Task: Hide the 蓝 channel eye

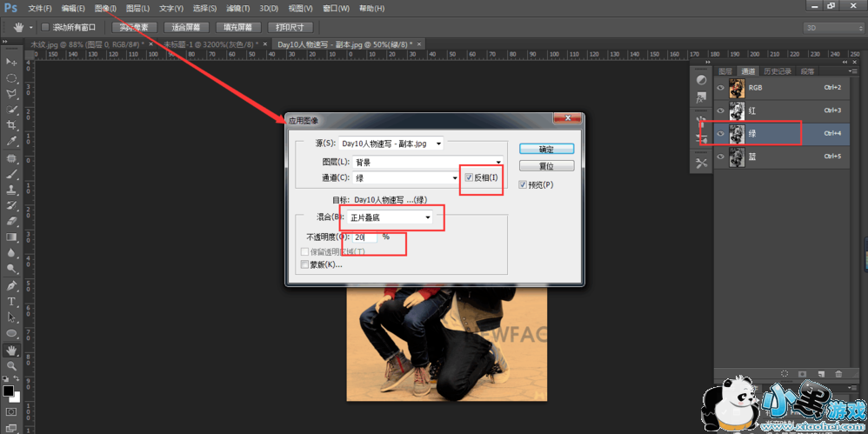Action: coord(721,157)
